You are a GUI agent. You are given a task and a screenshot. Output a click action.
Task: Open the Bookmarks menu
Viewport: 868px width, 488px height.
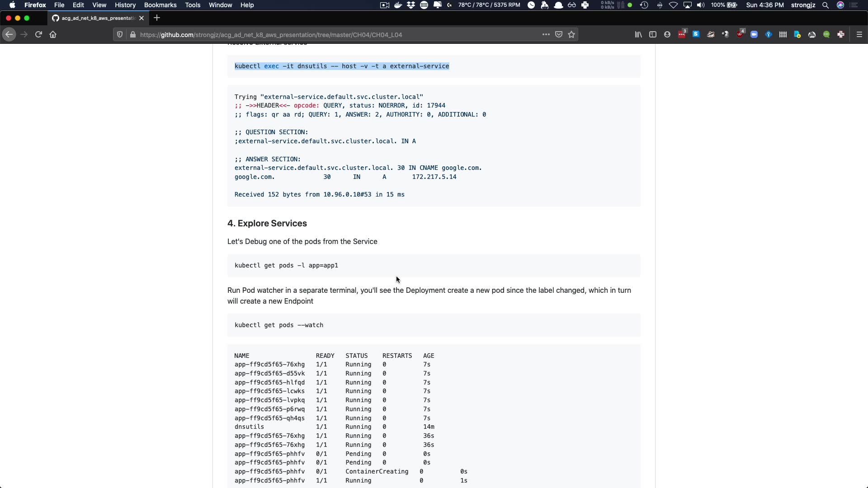coord(160,5)
